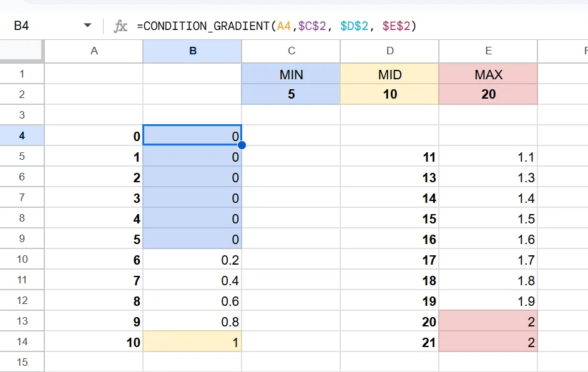The height and width of the screenshot is (372, 588).
Task: Click the MID header cell
Action: click(390, 74)
